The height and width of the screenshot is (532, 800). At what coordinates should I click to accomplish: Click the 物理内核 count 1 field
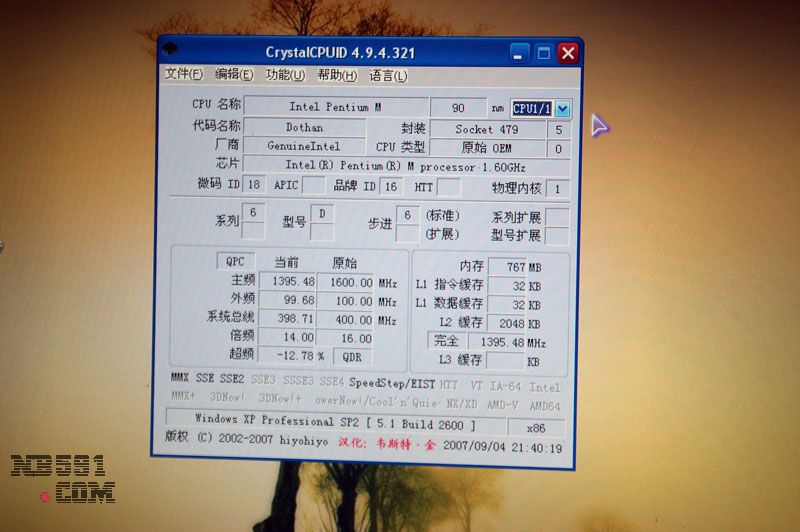pos(557,189)
